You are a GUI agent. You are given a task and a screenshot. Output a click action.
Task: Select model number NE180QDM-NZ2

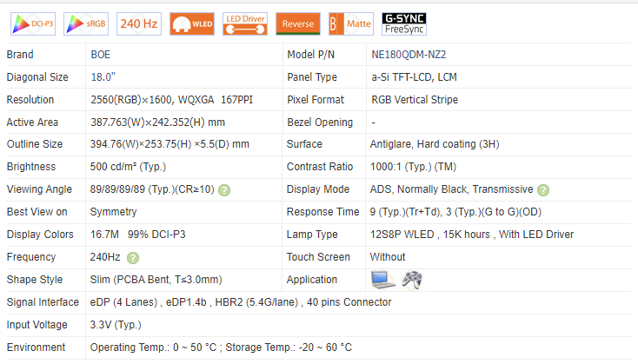pos(409,55)
